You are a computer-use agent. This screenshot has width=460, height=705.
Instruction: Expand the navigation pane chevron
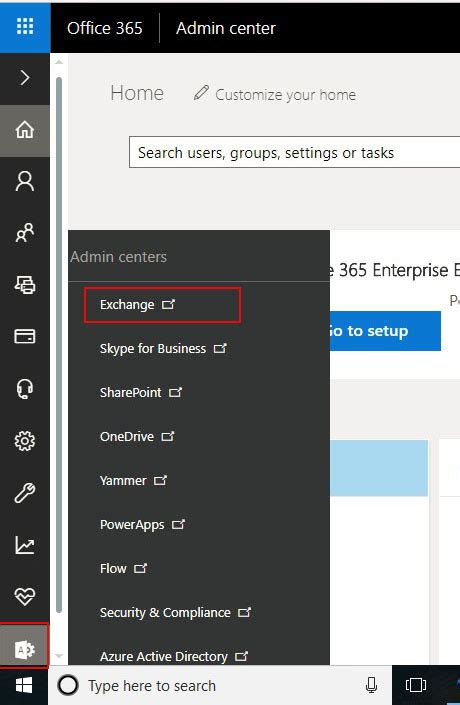25,78
